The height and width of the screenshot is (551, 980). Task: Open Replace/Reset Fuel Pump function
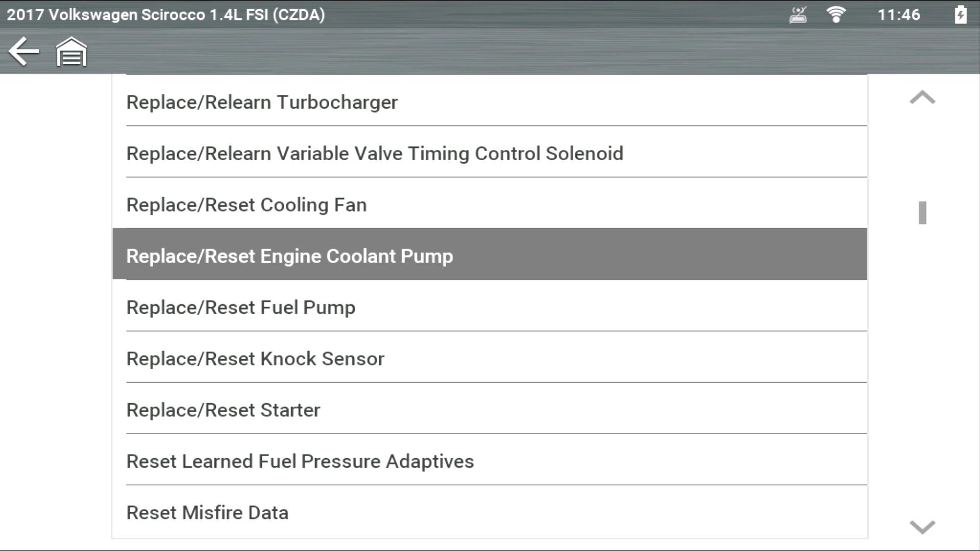coord(241,308)
